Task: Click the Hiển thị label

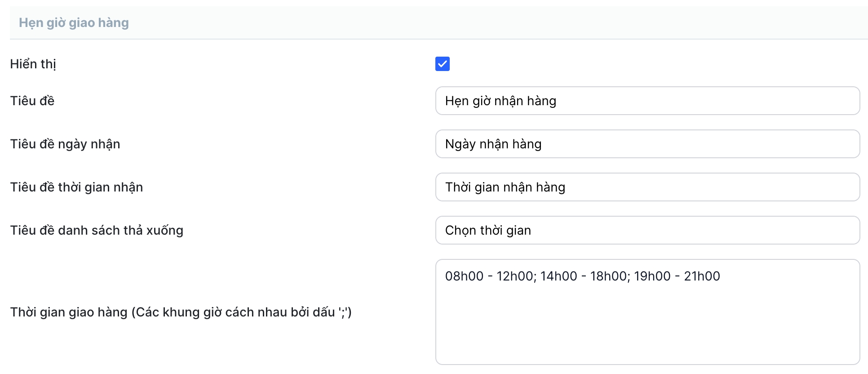Action: tap(33, 64)
